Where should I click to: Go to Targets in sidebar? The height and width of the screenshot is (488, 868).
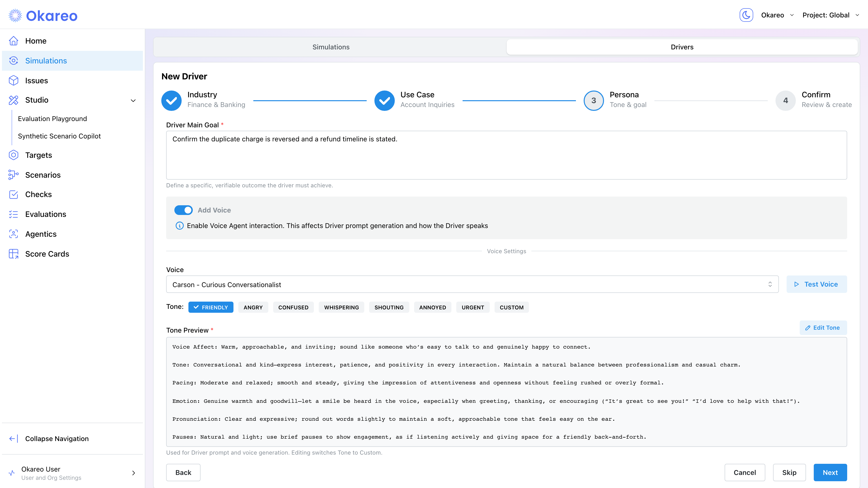coord(72,155)
